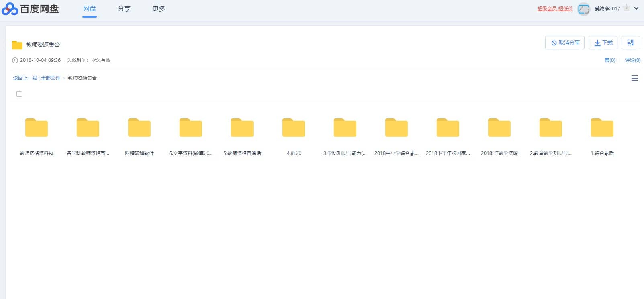The width and height of the screenshot is (644, 299).
Task: Go to the 分享 tab
Action: click(124, 9)
